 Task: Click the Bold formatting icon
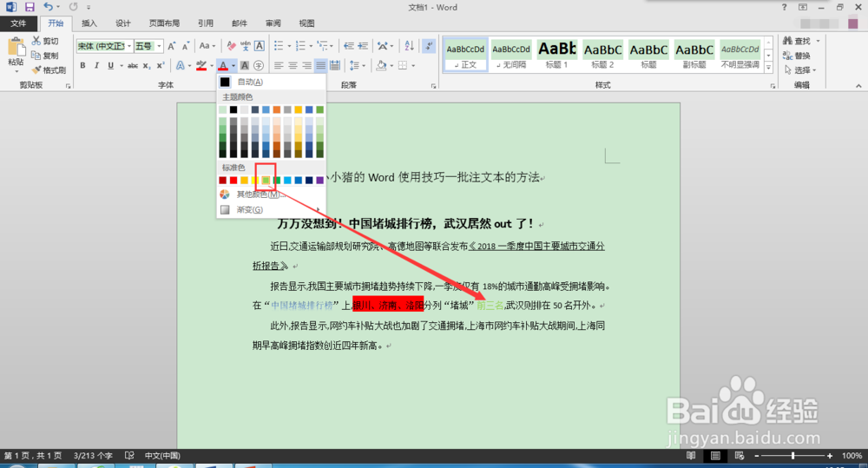[82, 65]
